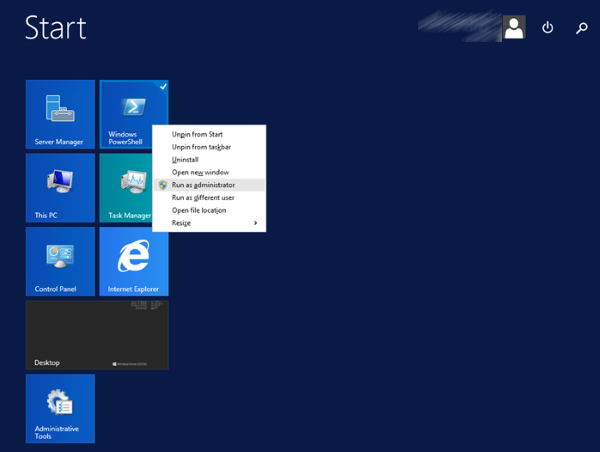The width and height of the screenshot is (600, 452).
Task: Open the search magnifier icon
Action: 582,28
